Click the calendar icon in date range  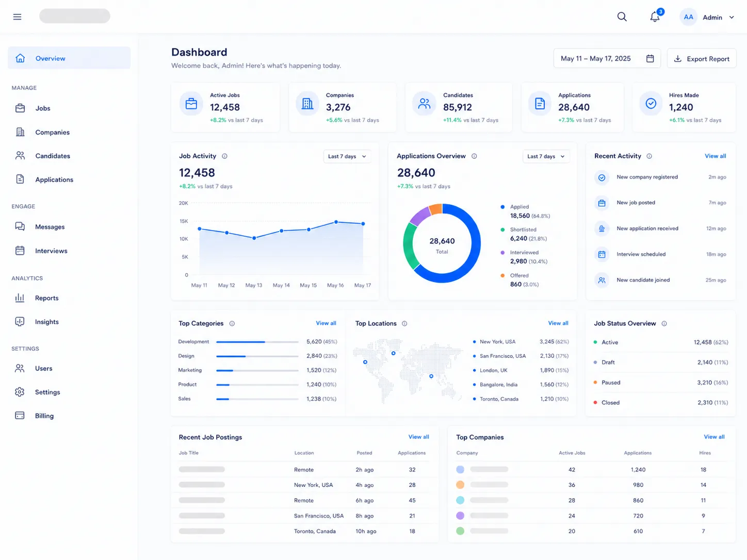tap(650, 59)
